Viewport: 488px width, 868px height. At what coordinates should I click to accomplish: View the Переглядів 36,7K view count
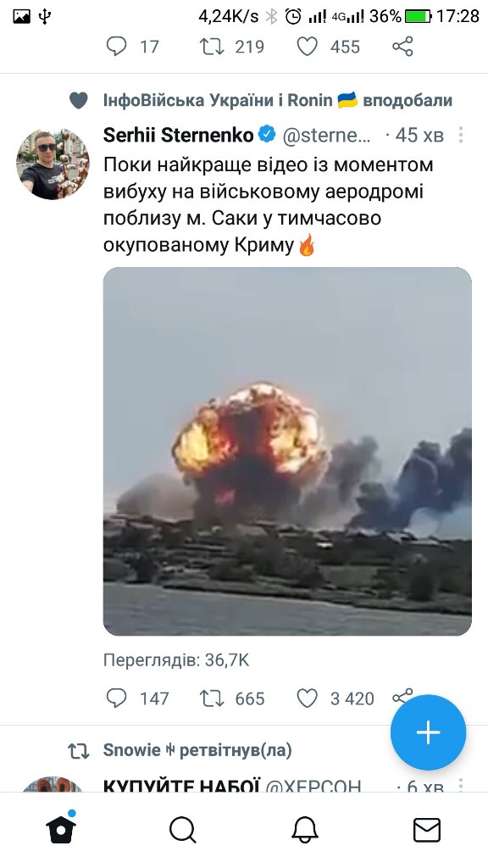tap(176, 659)
